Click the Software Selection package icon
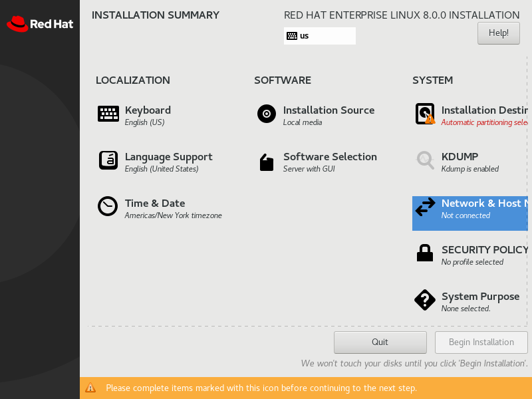 click(267, 162)
